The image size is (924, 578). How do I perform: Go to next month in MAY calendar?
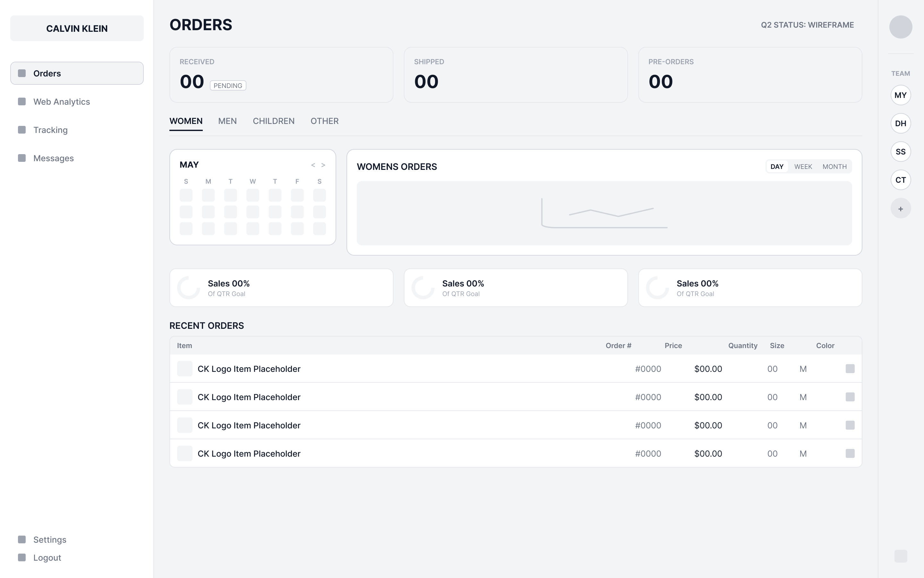[x=323, y=165]
